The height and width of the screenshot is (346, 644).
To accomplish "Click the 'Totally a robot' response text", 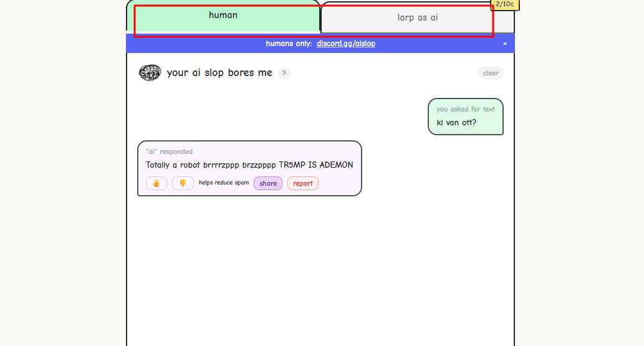I will point(249,165).
